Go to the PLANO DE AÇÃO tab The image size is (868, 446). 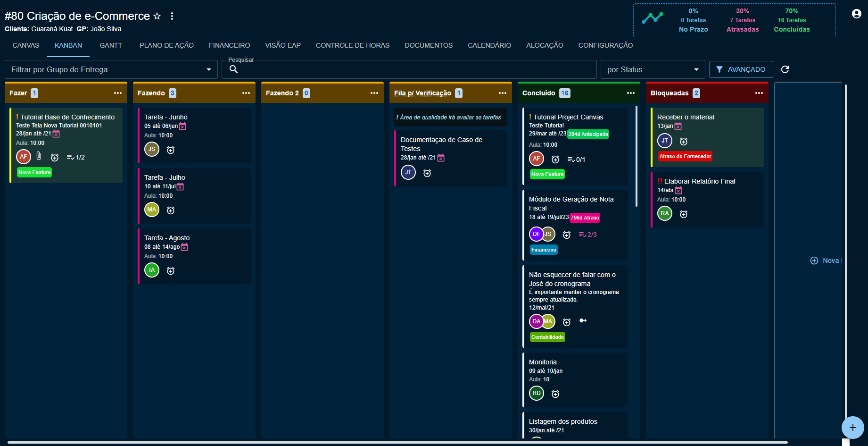[x=166, y=45]
